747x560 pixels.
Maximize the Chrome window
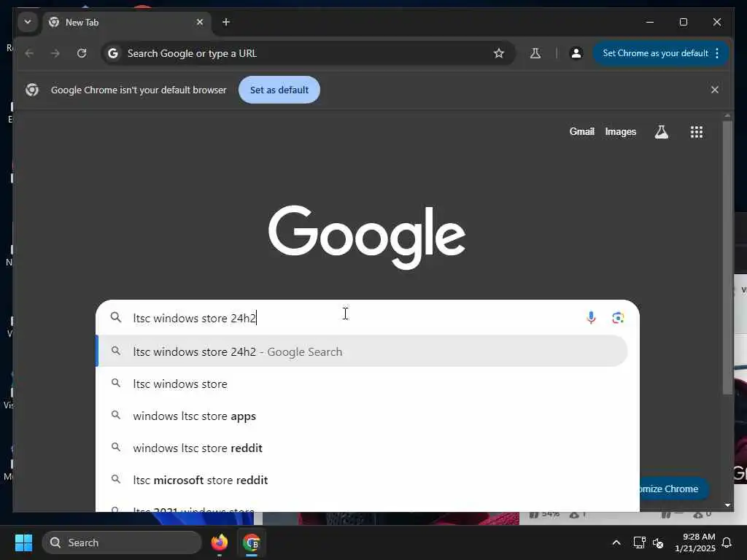[x=683, y=22]
